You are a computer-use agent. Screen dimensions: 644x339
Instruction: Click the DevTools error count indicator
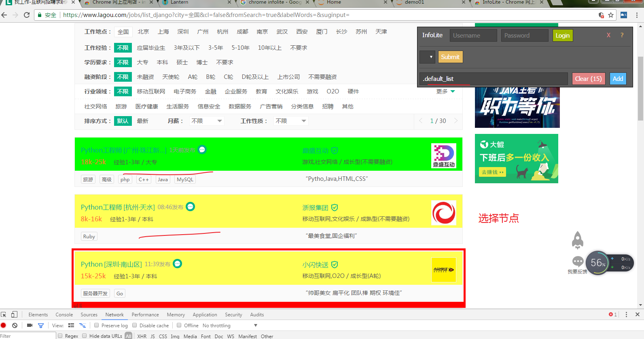point(613,314)
